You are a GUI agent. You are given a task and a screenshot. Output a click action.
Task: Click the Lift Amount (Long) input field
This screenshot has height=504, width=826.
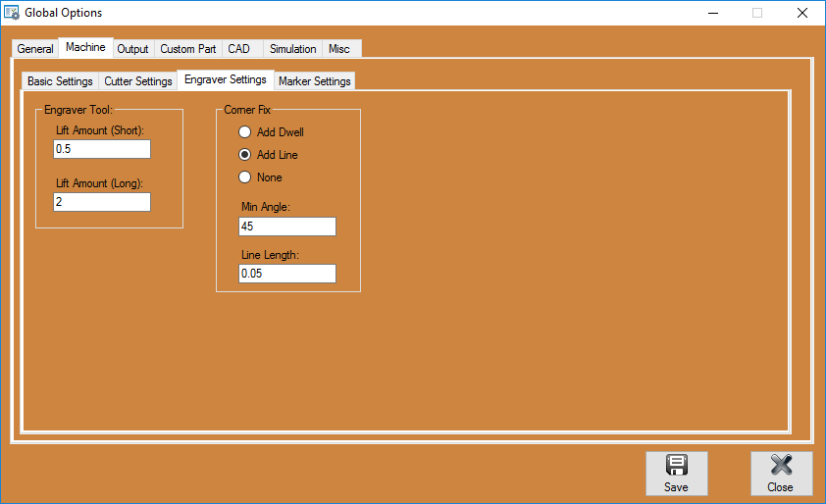(102, 202)
